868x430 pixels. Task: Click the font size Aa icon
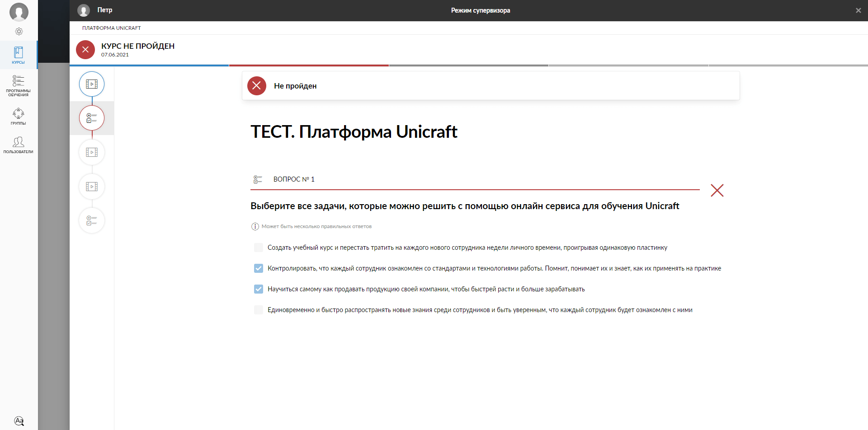(x=19, y=421)
